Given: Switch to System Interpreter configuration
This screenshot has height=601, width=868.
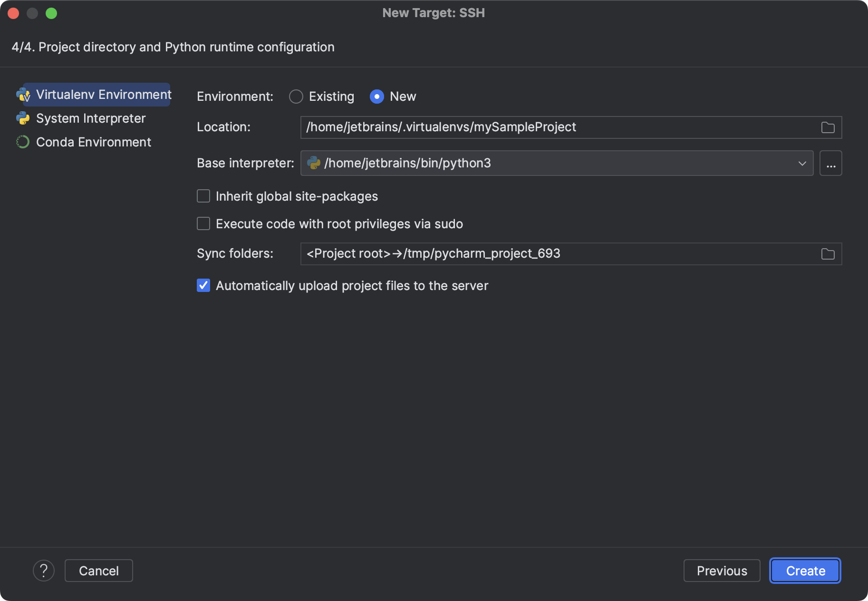Looking at the screenshot, I should tap(90, 118).
